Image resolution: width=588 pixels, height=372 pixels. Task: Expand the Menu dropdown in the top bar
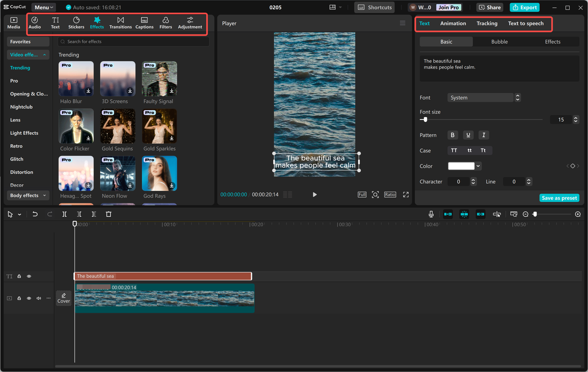tap(43, 7)
